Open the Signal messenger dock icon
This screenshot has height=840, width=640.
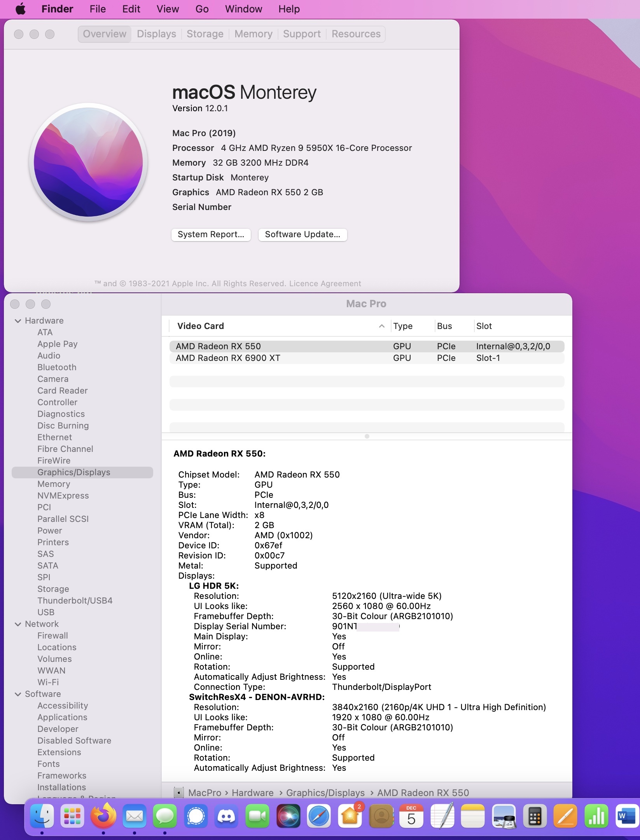pyautogui.click(x=196, y=816)
